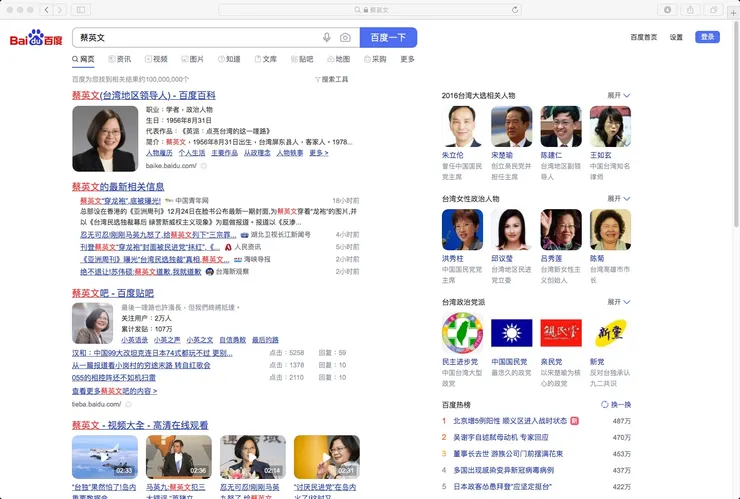Screen dimensions: 740x499
Task: Switch to 文库 tab
Action: pyautogui.click(x=266, y=59)
